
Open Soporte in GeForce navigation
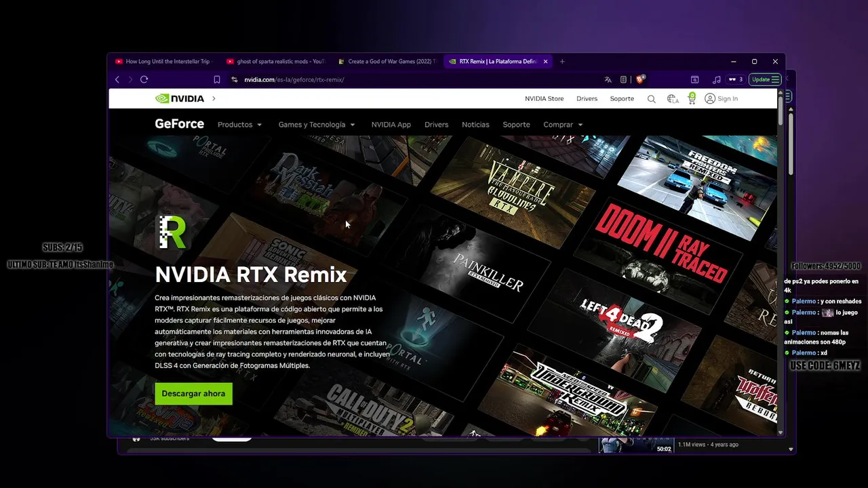[516, 125]
